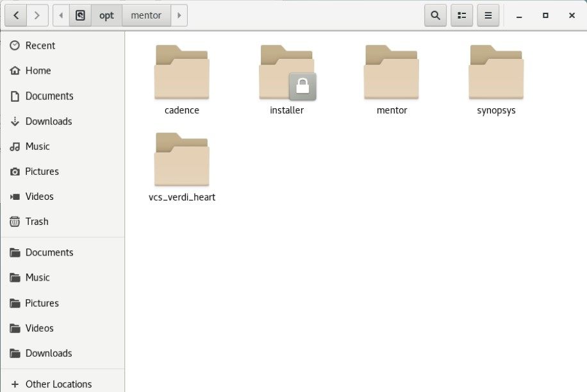Open the Pictures bookmark with folder icon
The image size is (587, 392).
63,303
